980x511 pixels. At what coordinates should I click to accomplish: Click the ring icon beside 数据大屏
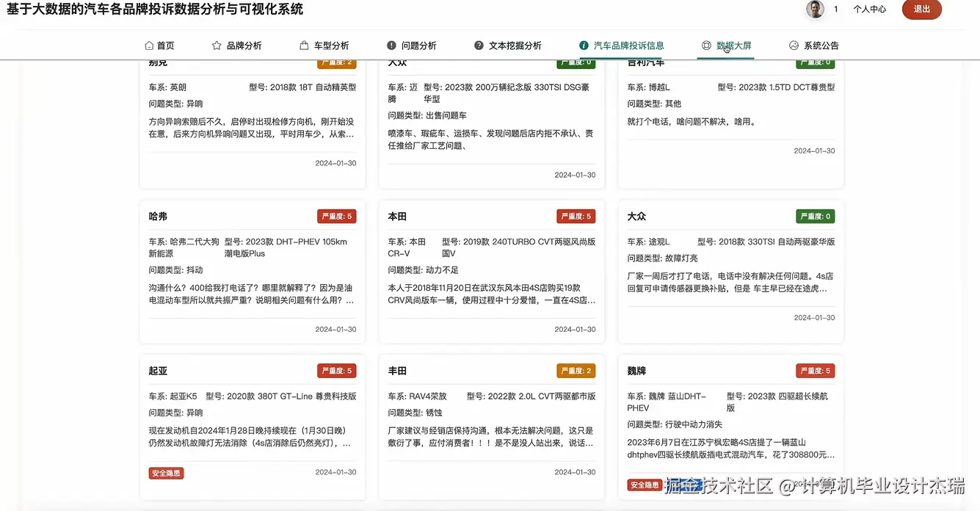706,46
